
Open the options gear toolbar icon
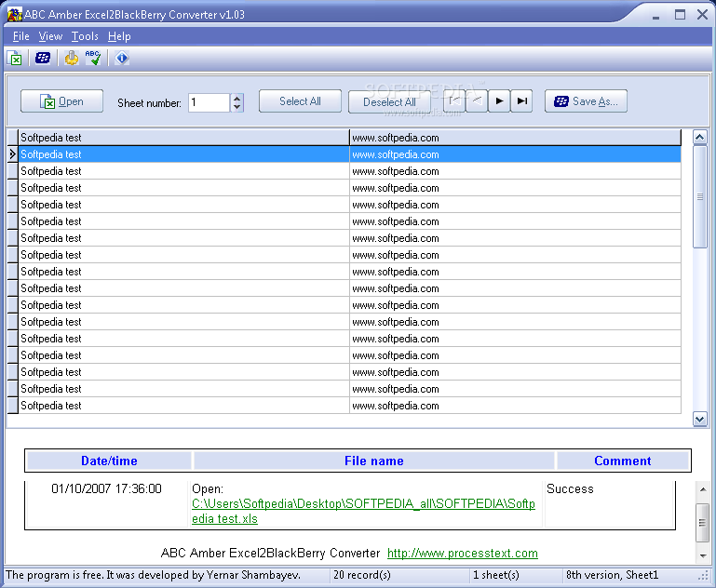(72, 58)
